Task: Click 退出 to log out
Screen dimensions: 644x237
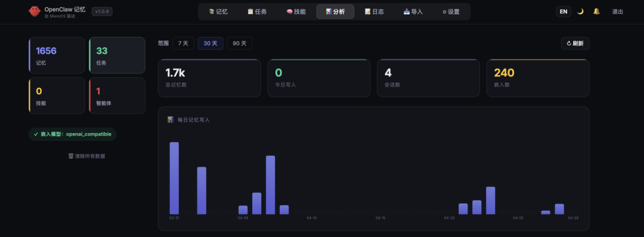Action: [x=618, y=11]
